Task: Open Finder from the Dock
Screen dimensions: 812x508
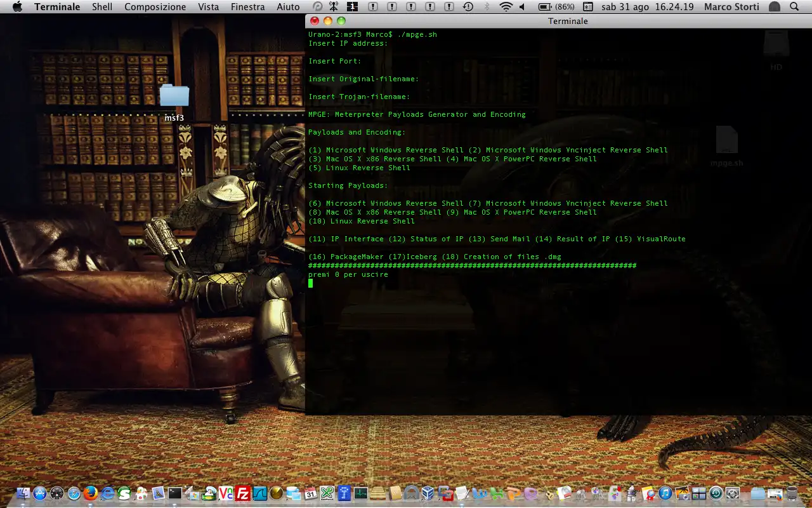Action: tap(23, 493)
